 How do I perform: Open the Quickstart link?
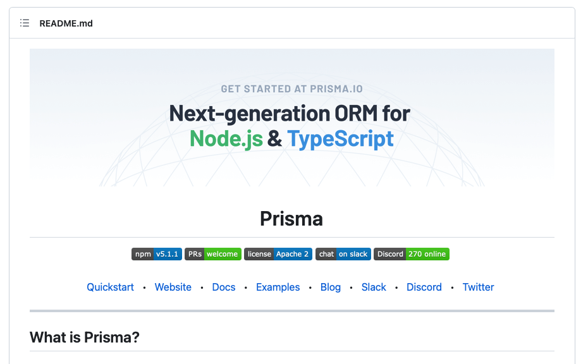(110, 287)
